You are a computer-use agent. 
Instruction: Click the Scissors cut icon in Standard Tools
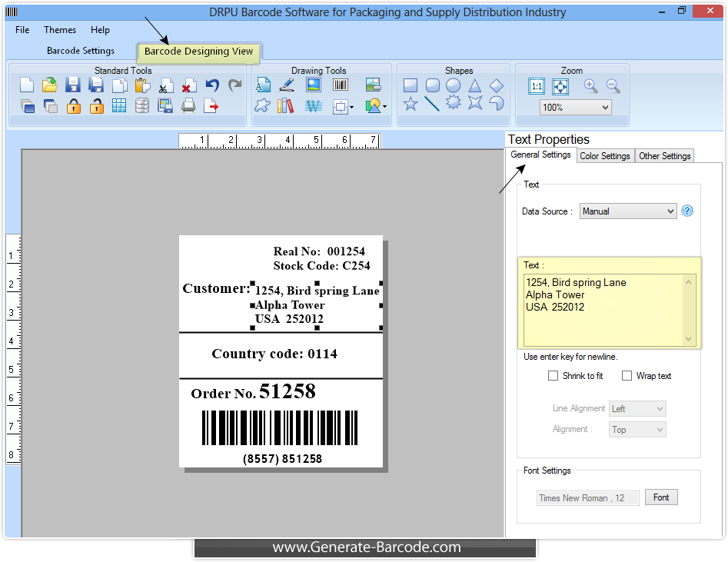165,85
